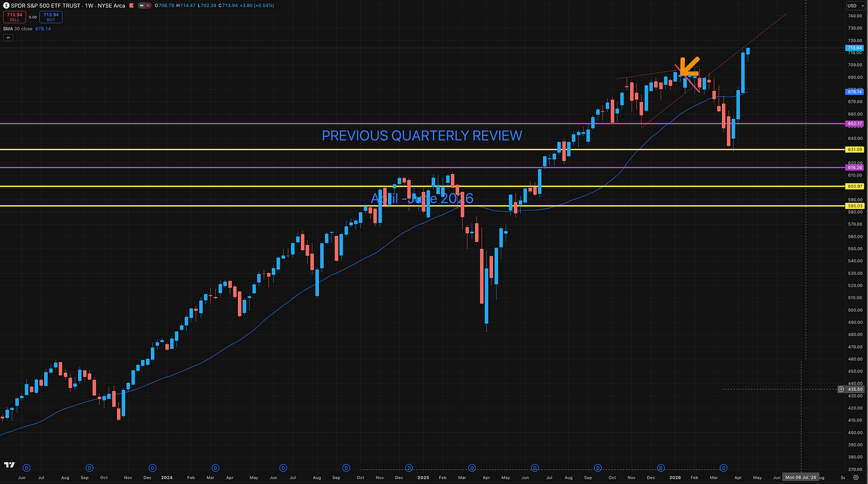868x484 pixels.
Task: Click the gray minus market status icon
Action: 140,5
